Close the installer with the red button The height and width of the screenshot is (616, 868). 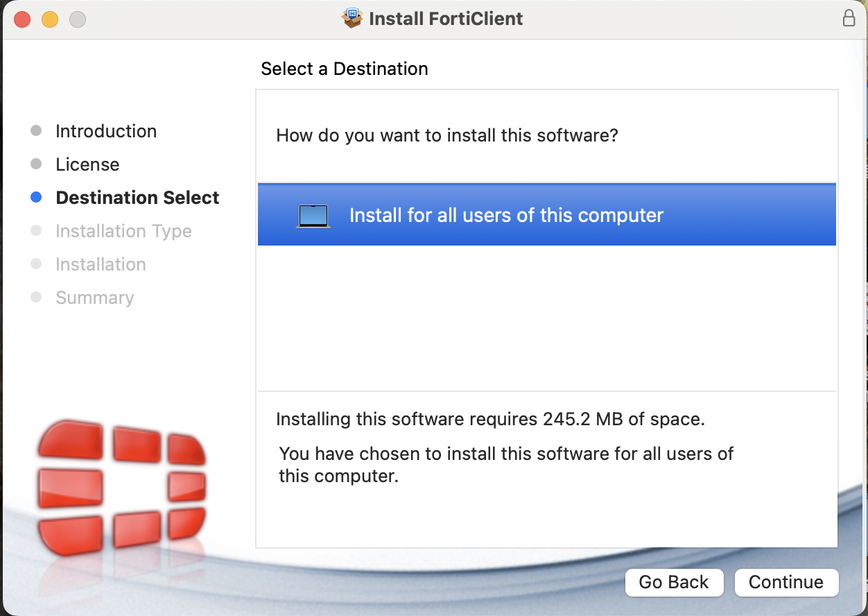pyautogui.click(x=22, y=19)
